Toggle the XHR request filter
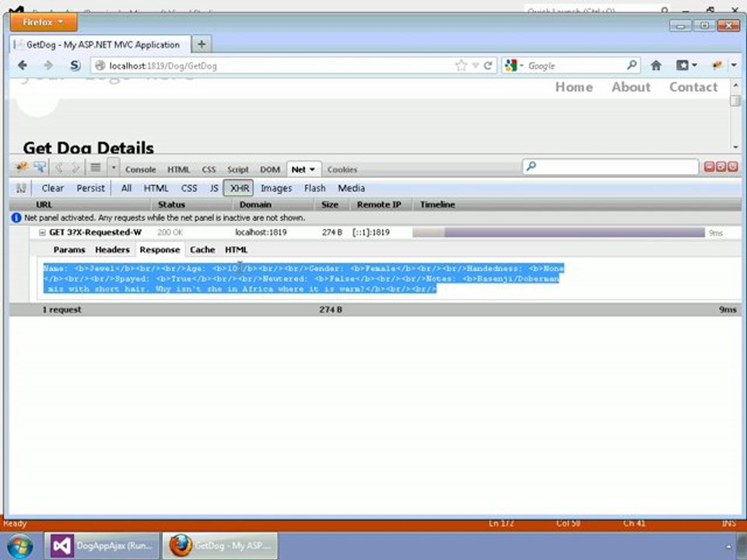 (240, 188)
